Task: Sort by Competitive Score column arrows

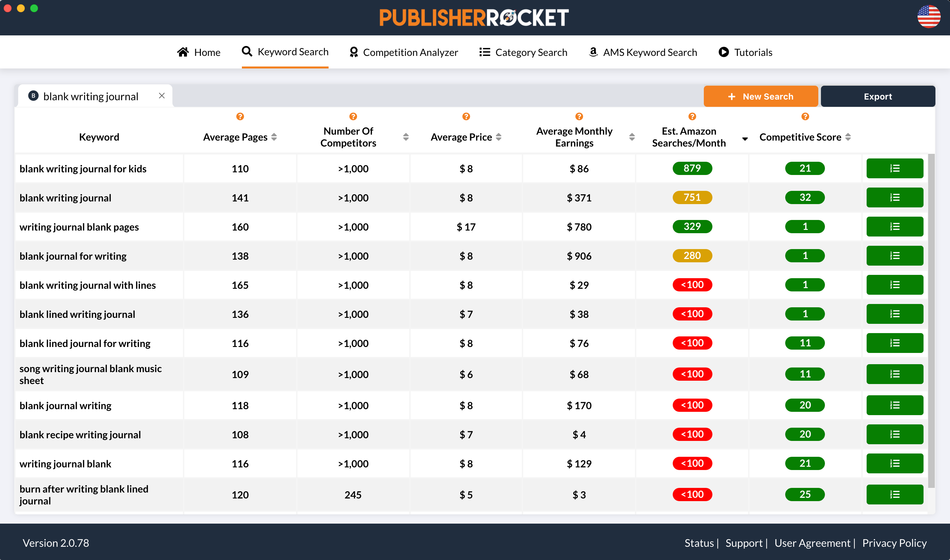Action: [x=848, y=137]
